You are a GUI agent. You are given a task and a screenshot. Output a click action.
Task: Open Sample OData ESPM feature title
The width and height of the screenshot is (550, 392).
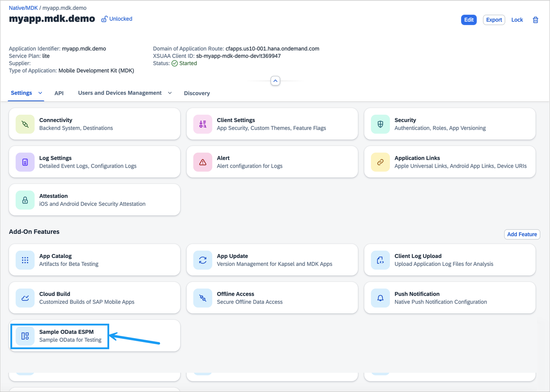66,332
